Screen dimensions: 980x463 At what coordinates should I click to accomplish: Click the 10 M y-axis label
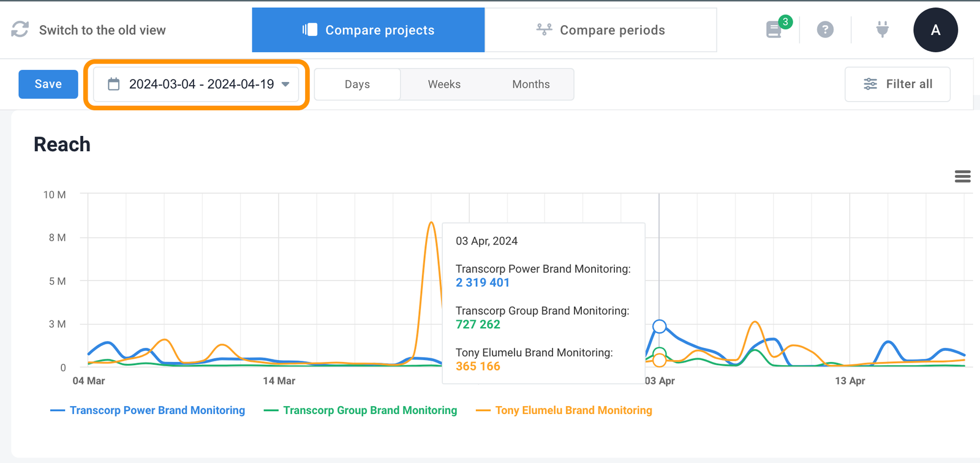[55, 195]
